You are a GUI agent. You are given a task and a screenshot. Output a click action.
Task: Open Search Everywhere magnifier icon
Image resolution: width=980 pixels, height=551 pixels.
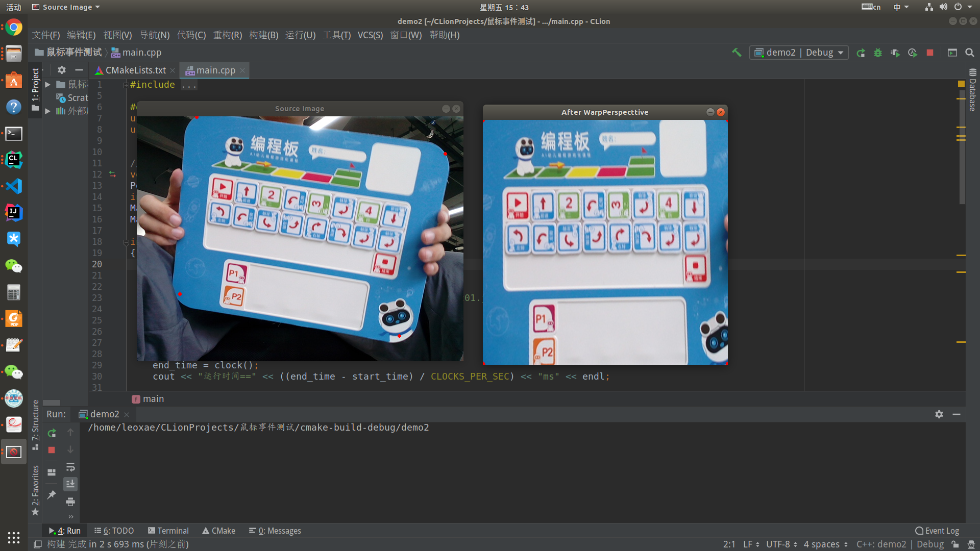coord(970,53)
